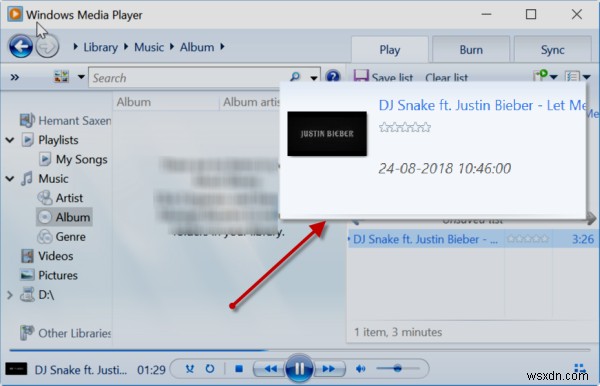Open Videos in the navigation pane
Screen dimensions: 600x386
click(x=55, y=256)
